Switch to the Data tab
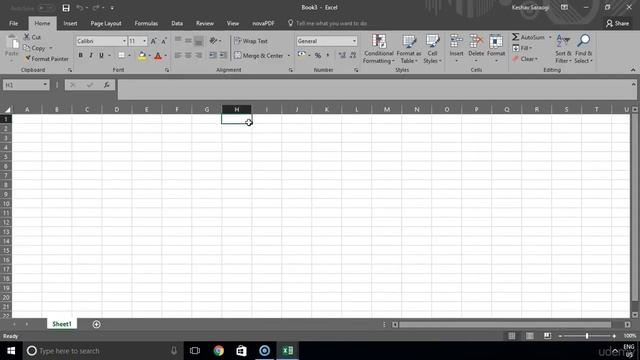640x360 pixels. (177, 23)
